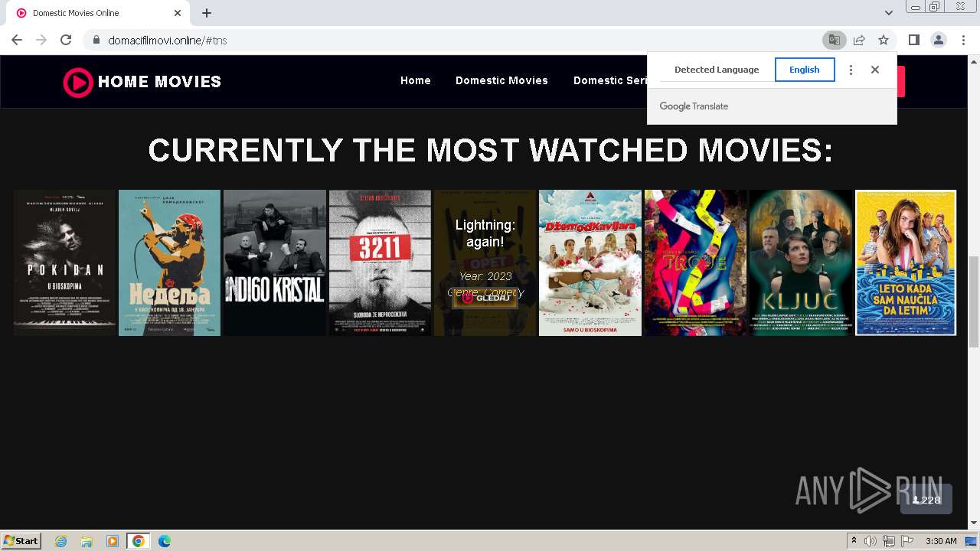The image size is (980, 551).
Task: Click the Home Movies logo icon
Action: tap(78, 82)
